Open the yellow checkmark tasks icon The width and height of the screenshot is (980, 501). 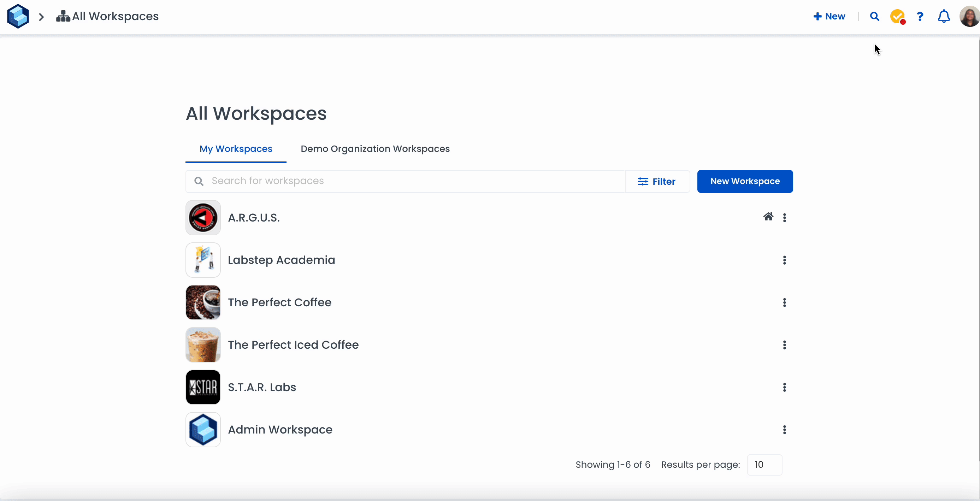tap(897, 16)
